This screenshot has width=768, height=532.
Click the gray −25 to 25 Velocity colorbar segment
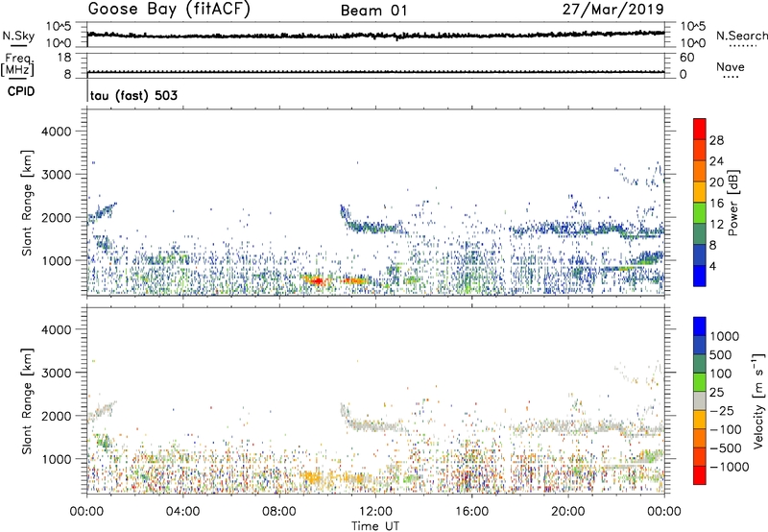700,400
